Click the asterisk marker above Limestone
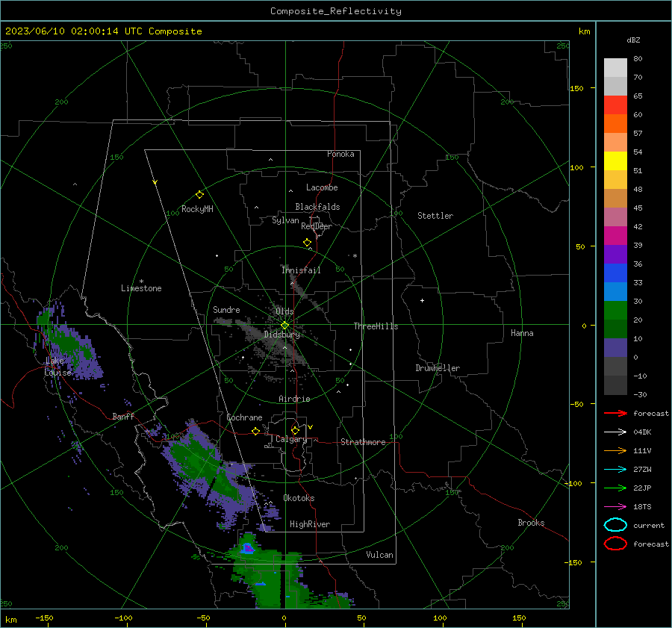The height and width of the screenshot is (628, 672). (x=141, y=282)
